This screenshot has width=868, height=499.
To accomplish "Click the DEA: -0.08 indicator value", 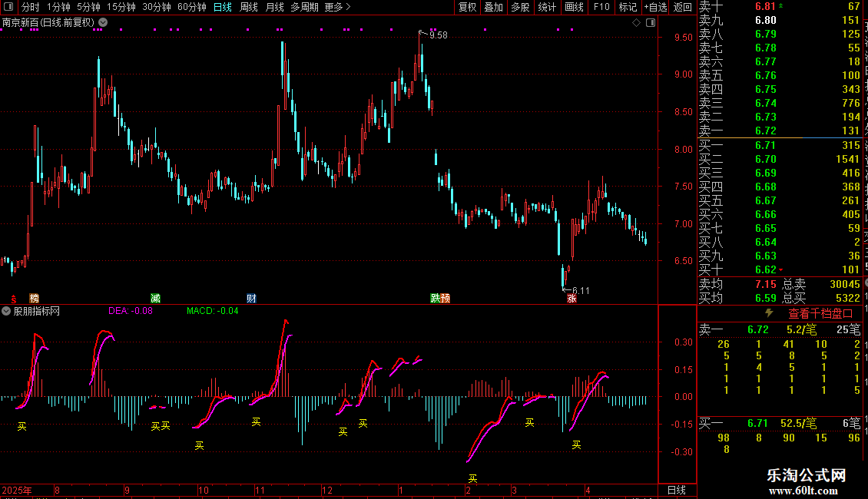I will [131, 311].
